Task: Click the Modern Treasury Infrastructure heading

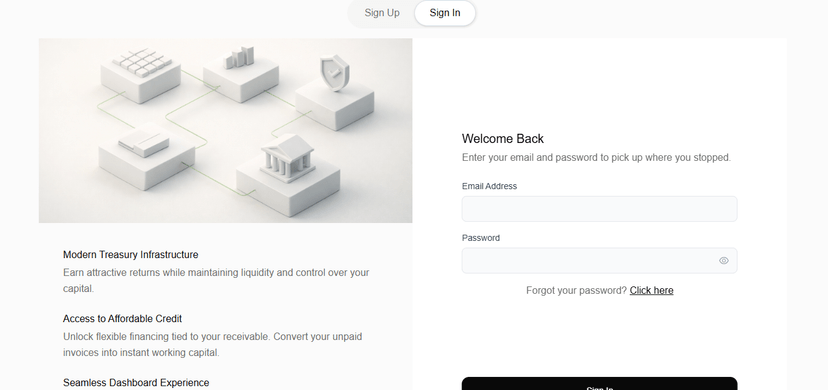Action: coord(130,254)
